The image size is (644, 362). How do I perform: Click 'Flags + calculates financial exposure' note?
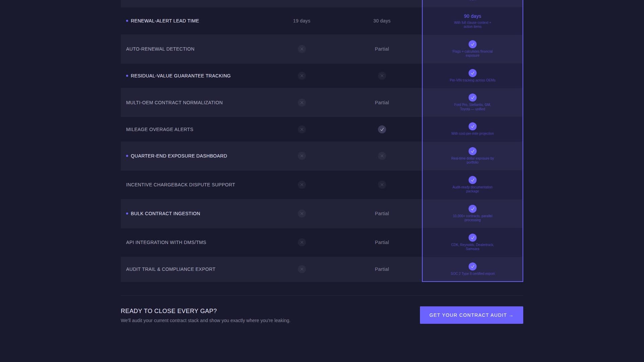(472, 54)
